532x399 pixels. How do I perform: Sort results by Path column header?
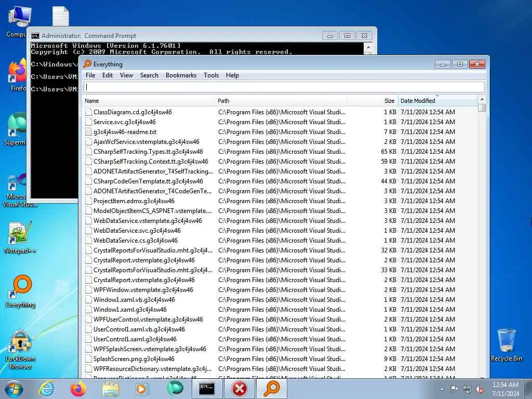(x=281, y=101)
